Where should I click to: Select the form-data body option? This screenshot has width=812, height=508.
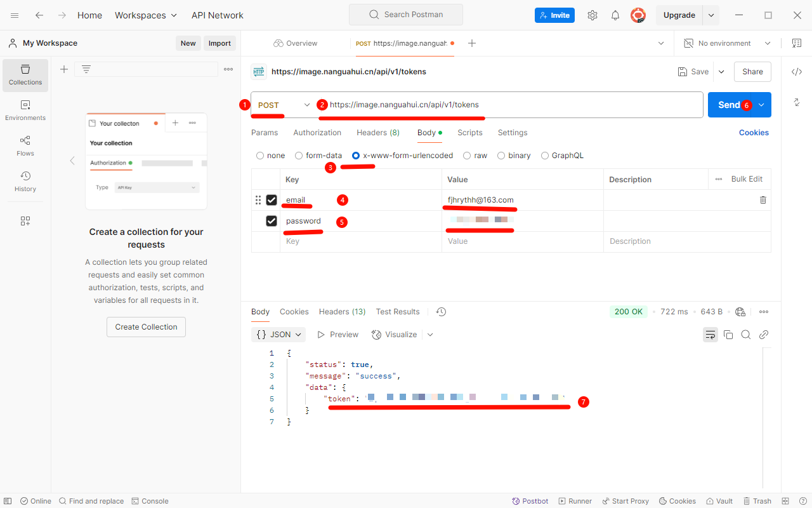(x=299, y=156)
